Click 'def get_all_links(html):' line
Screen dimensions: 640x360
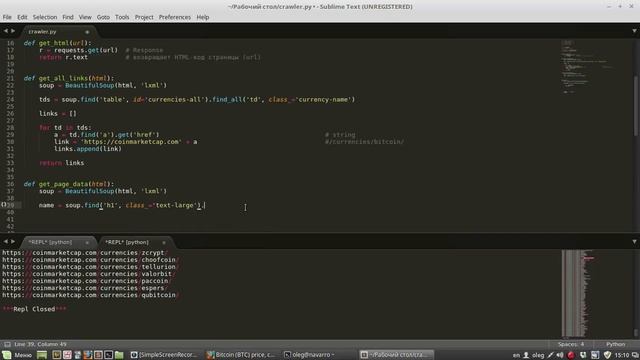point(69,78)
